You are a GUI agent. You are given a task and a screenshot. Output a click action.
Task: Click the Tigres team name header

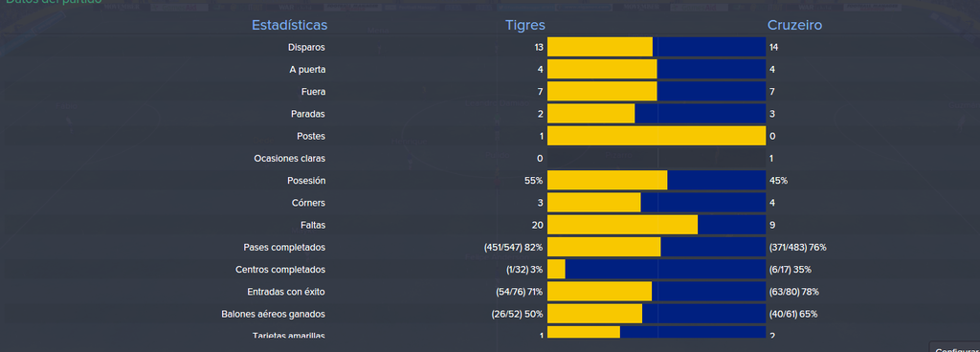[525, 25]
